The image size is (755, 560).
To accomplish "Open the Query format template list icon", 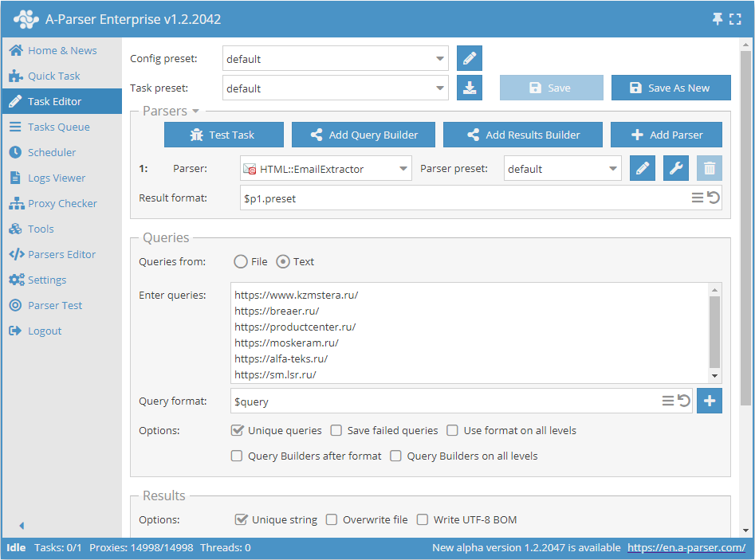I will 668,401.
